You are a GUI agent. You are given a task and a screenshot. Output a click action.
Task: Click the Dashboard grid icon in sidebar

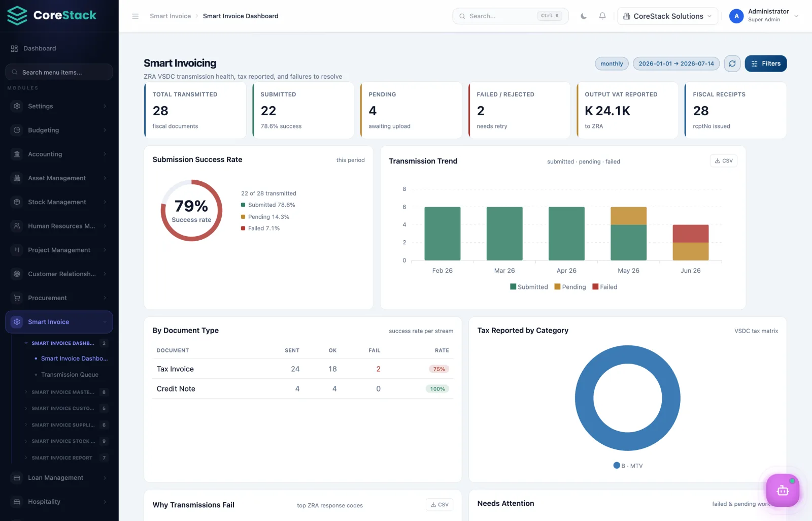pos(14,49)
